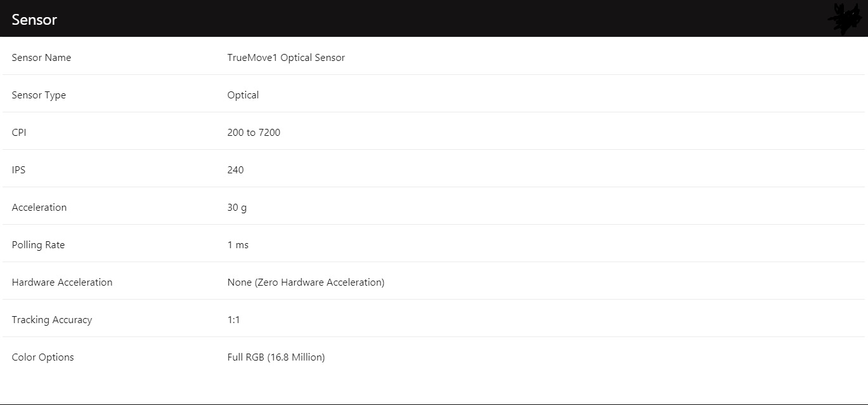Click the None (Zero Hardware Acceleration) text

tap(306, 282)
